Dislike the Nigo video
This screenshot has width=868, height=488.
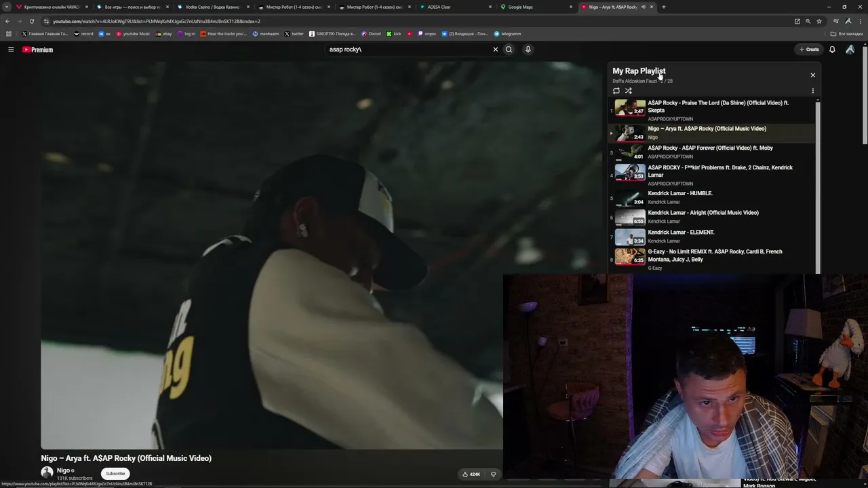pos(493,474)
